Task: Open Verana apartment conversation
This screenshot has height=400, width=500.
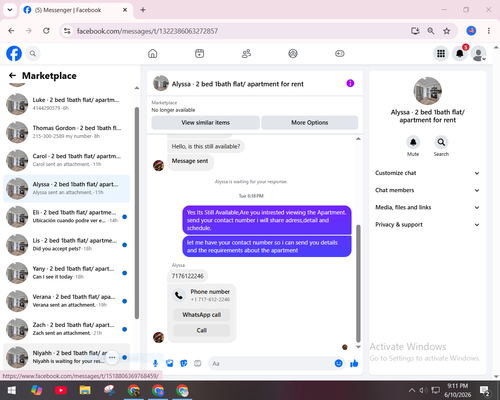Action: (x=67, y=301)
